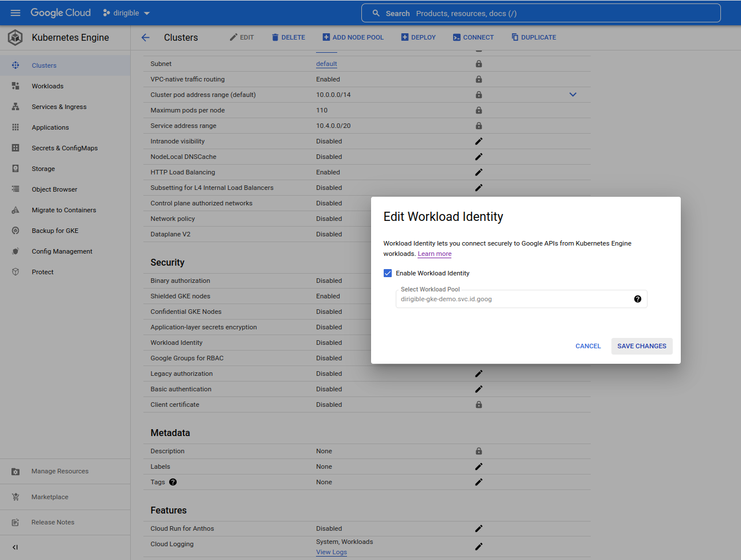The height and width of the screenshot is (560, 741).
Task: Click the Shielded GKE nodes row label
Action: click(181, 296)
